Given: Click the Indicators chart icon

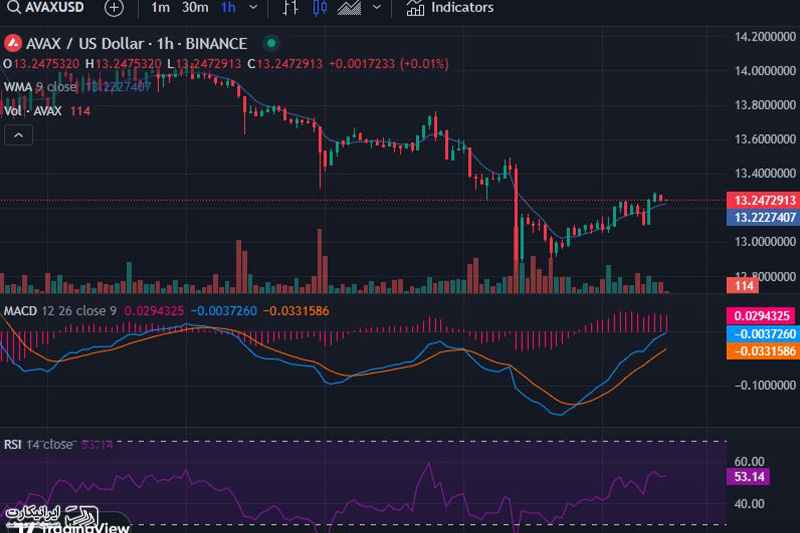Looking at the screenshot, I should click(415, 8).
